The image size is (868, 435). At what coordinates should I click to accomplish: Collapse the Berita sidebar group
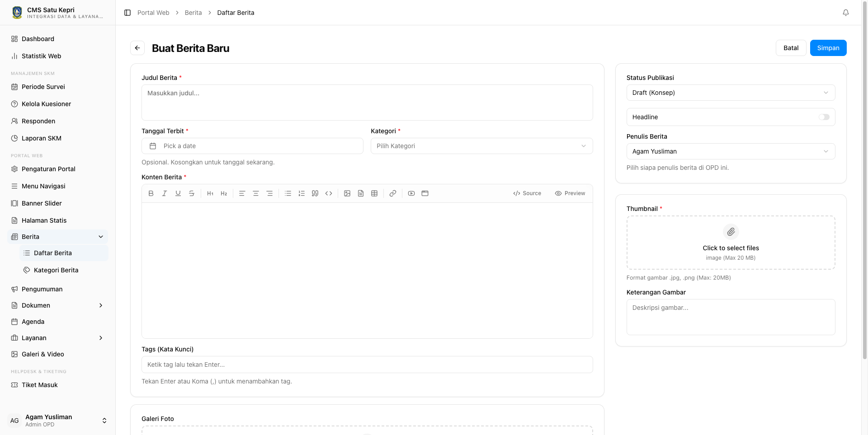pyautogui.click(x=58, y=237)
